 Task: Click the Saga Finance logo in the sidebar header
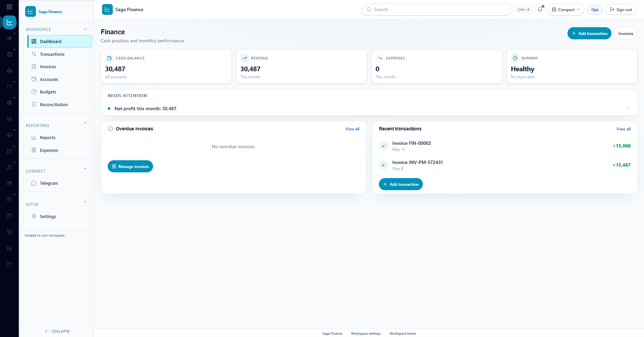31,11
